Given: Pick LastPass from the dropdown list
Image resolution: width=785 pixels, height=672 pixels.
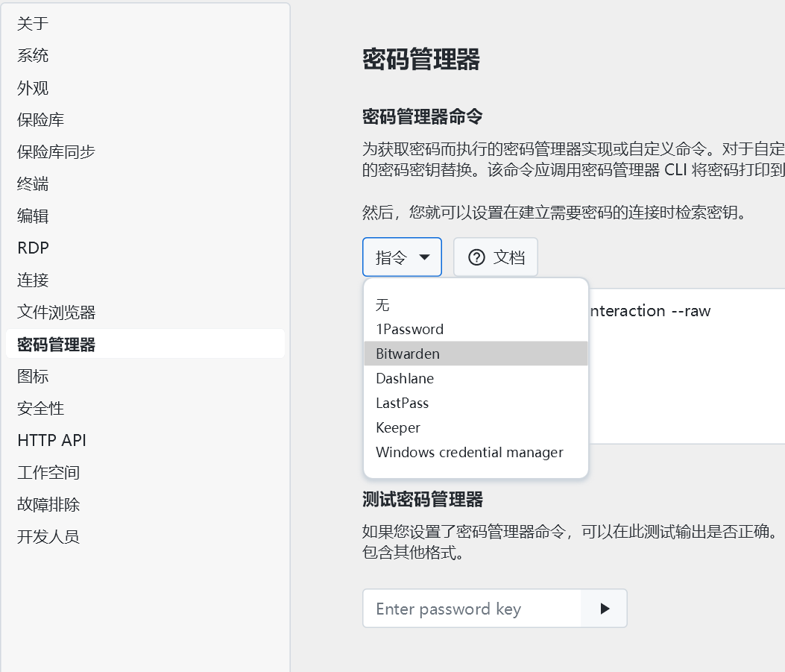Looking at the screenshot, I should (x=476, y=403).
